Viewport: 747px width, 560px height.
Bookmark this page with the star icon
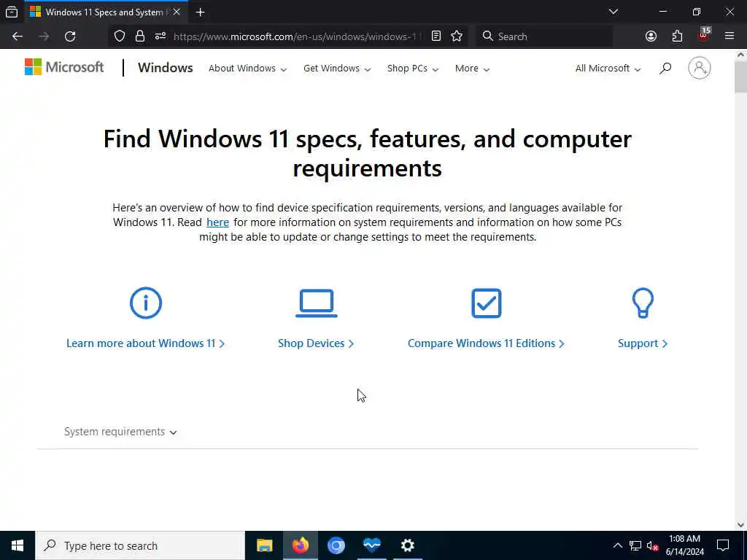pos(457,36)
